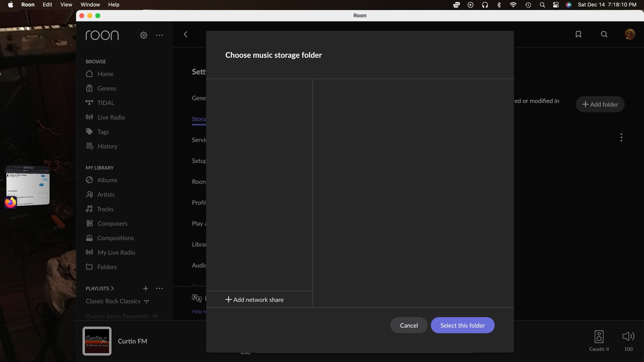The image size is (644, 362).
Task: Click the Time Machine icon in the menu bar
Action: coord(528,5)
